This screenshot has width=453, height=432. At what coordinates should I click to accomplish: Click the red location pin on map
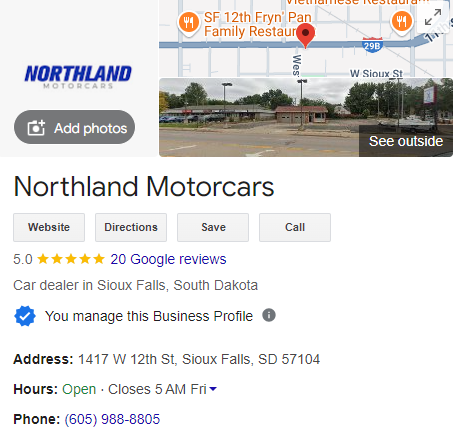[305, 36]
